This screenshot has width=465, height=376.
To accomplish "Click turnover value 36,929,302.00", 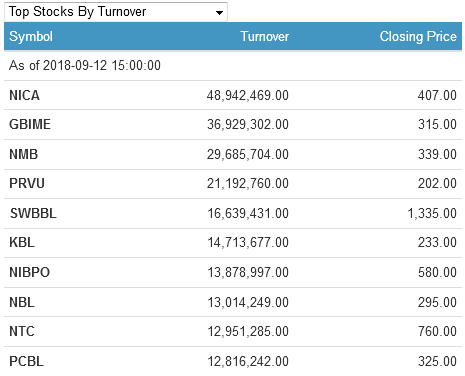I will pos(248,124).
